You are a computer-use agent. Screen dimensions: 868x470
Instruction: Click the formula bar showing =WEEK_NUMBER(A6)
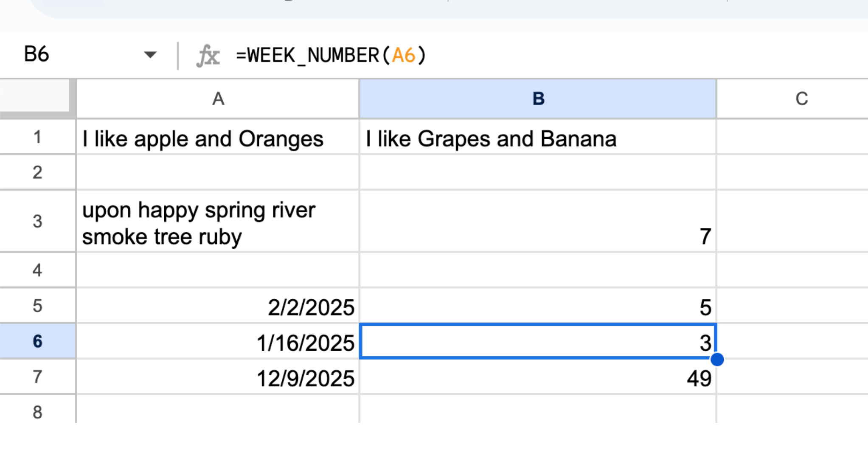pyautogui.click(x=509, y=56)
